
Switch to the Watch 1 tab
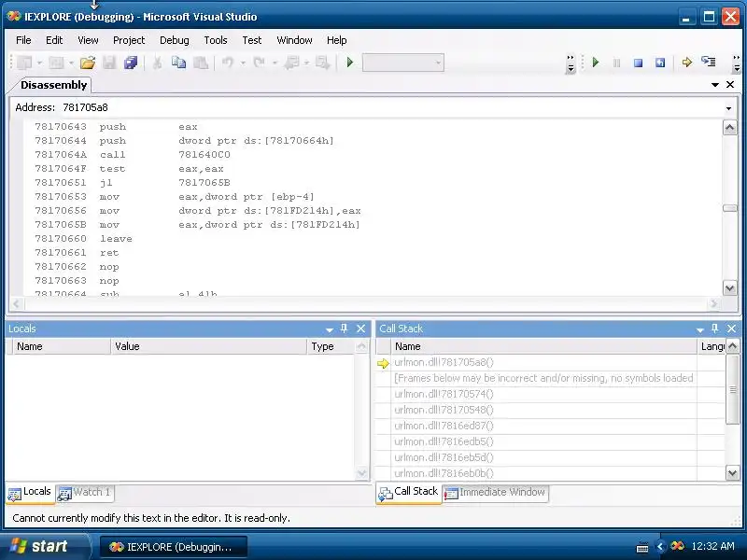click(x=85, y=493)
